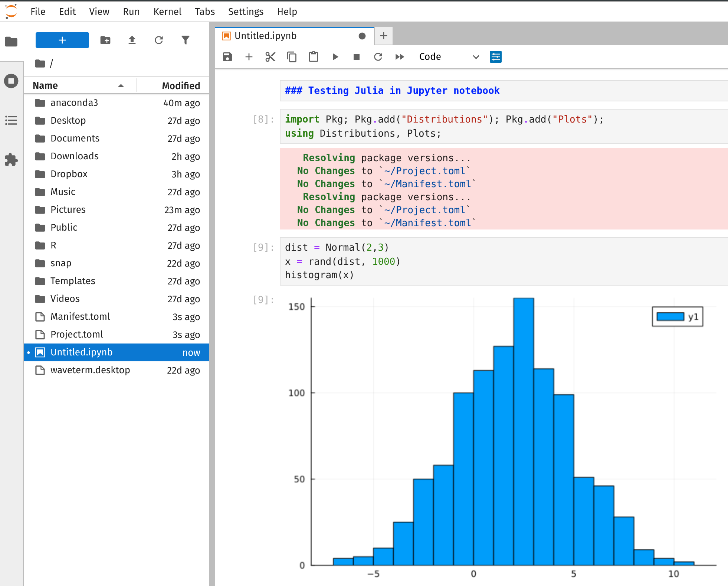
Task: Select the Project.toml file
Action: 117,334
